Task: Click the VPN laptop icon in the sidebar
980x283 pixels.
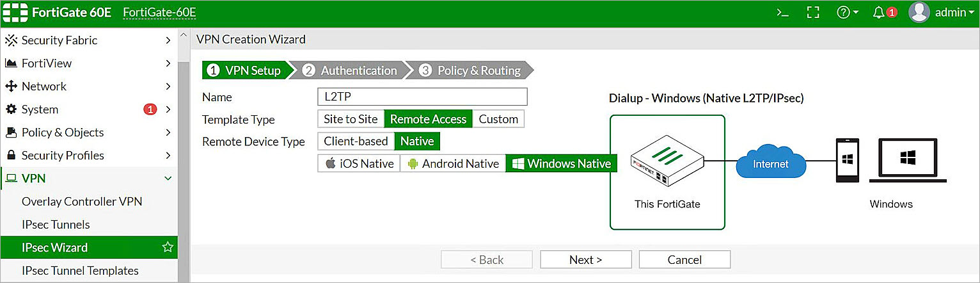Action: 11,179
